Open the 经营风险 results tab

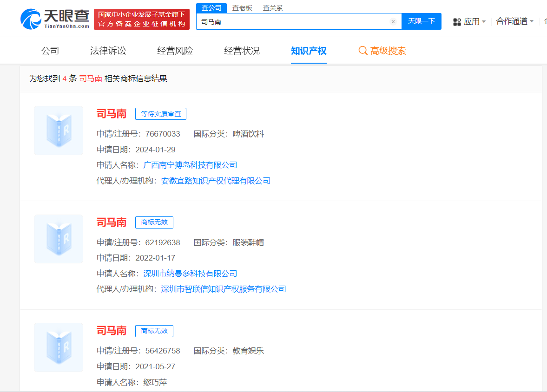pyautogui.click(x=175, y=51)
